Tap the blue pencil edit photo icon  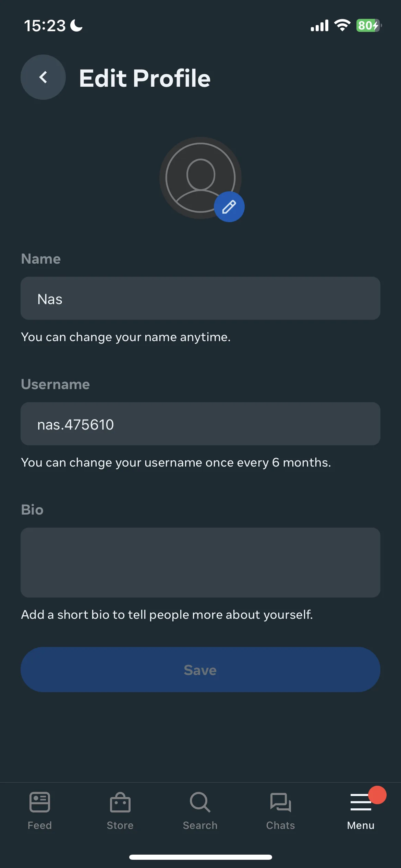point(229,207)
